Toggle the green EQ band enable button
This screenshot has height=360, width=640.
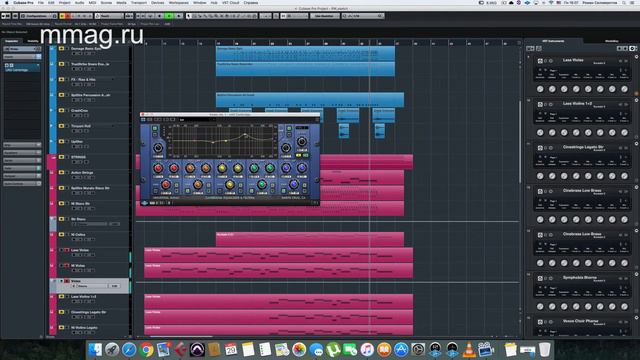tap(251, 191)
